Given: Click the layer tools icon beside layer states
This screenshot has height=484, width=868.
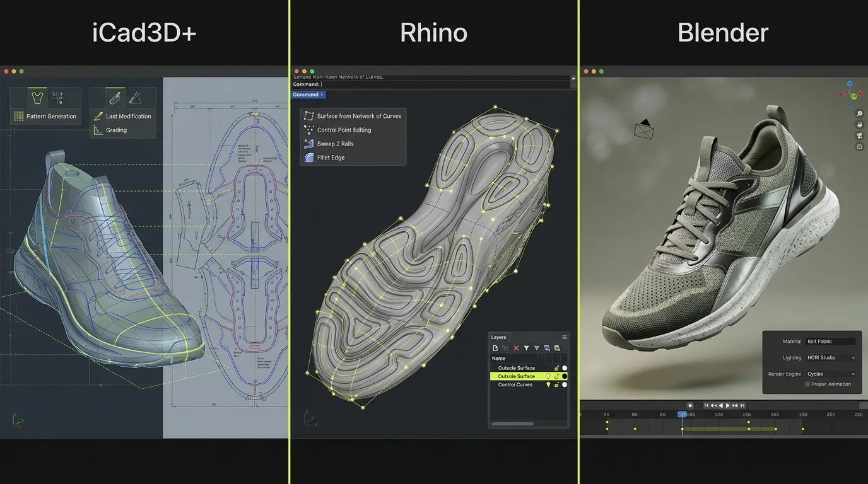Looking at the screenshot, I should (x=557, y=348).
